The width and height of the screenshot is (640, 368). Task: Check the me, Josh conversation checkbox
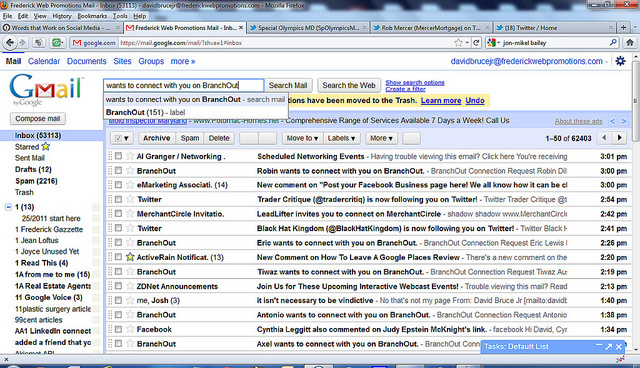[118, 300]
